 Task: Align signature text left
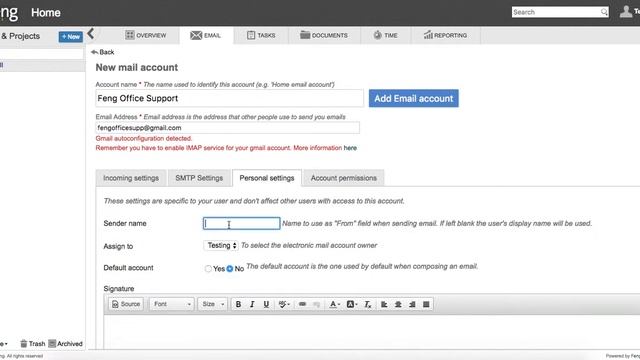point(384,304)
